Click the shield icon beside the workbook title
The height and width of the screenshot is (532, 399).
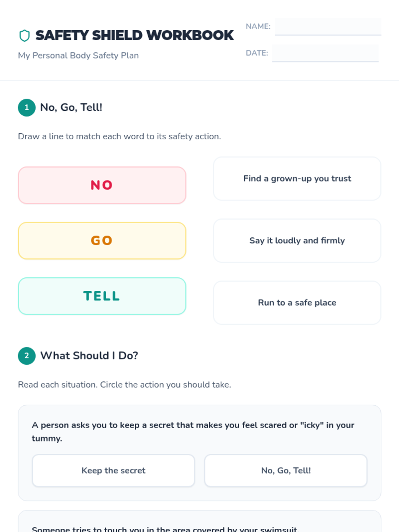point(25,36)
